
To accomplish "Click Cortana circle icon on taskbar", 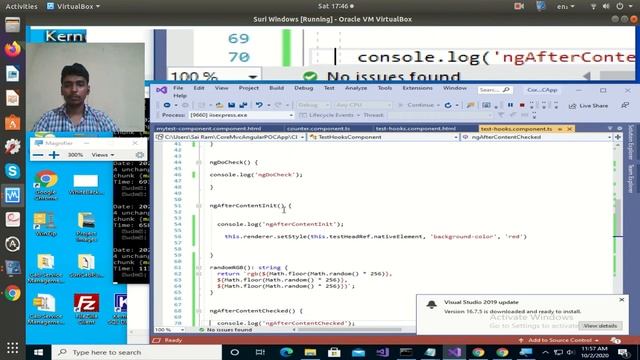I will (235, 352).
